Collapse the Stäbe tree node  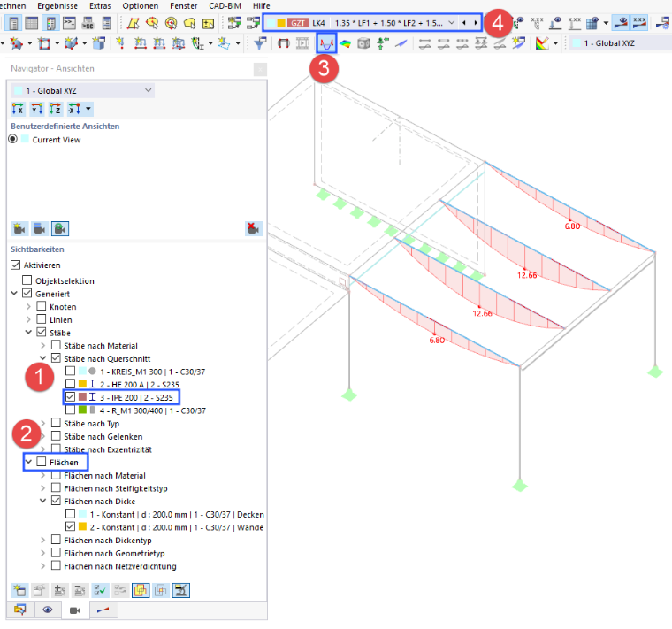click(x=28, y=333)
